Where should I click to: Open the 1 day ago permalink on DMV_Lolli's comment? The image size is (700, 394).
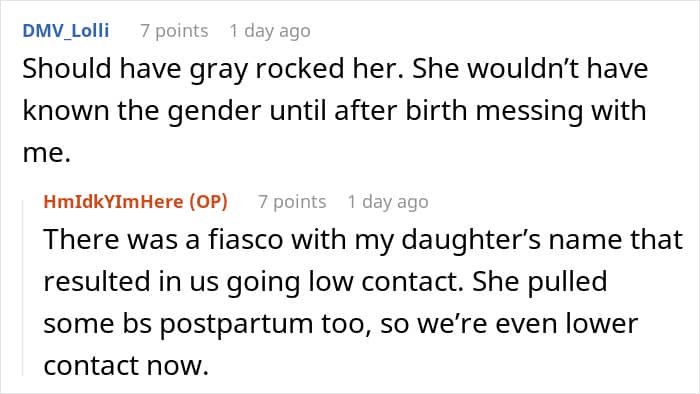(x=270, y=31)
